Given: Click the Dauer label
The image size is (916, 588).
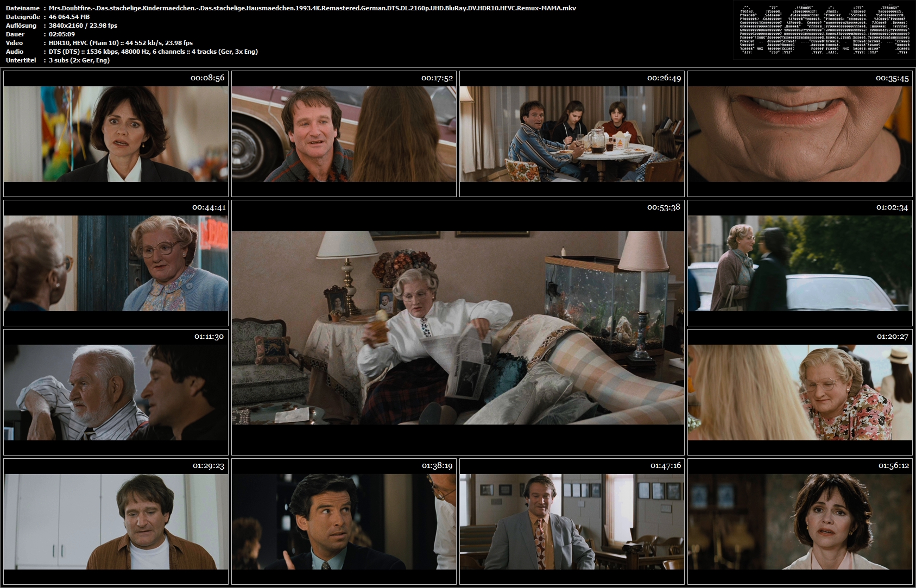Looking at the screenshot, I should pos(15,34).
